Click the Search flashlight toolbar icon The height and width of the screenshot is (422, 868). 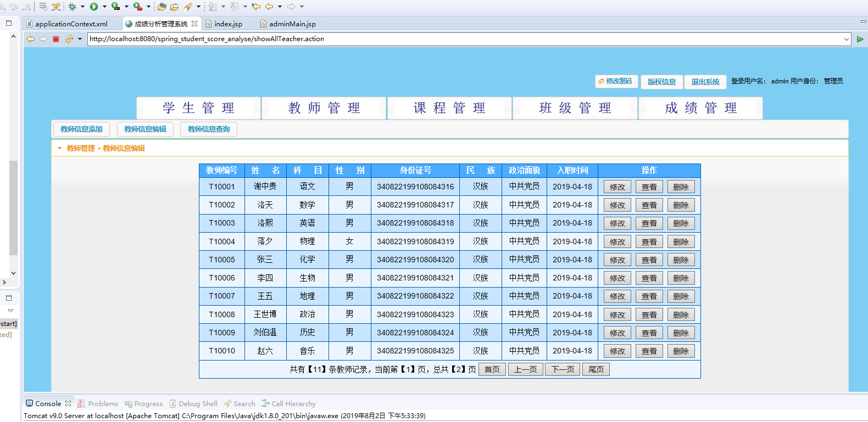tap(188, 7)
